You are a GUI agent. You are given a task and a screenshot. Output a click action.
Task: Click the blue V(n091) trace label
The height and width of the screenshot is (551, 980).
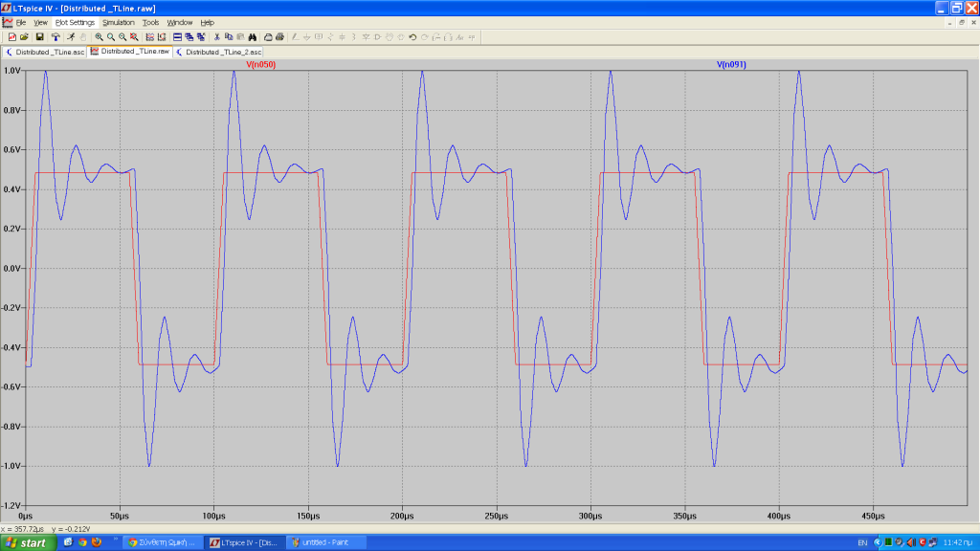click(731, 65)
